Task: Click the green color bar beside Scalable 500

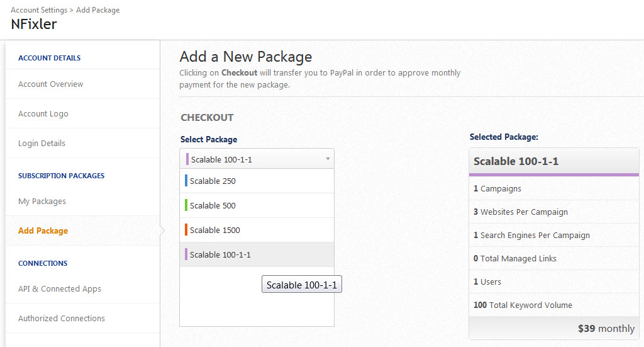Action: [x=186, y=206]
